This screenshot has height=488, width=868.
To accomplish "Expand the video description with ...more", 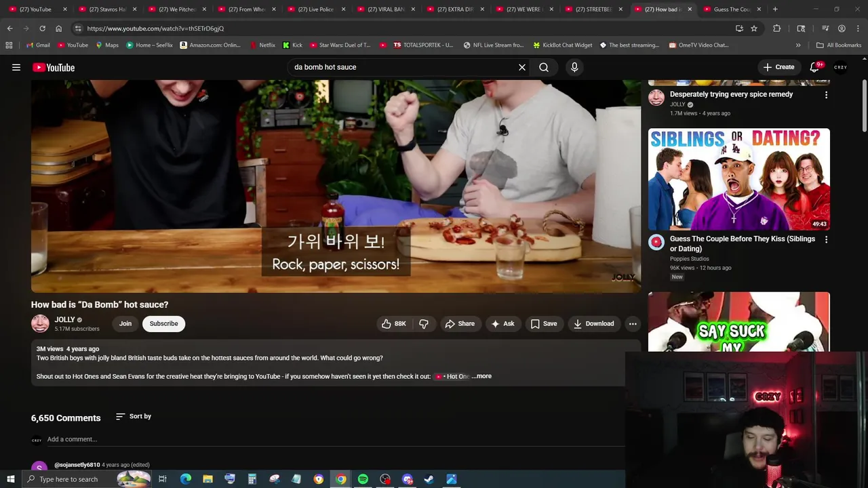I will tap(482, 376).
